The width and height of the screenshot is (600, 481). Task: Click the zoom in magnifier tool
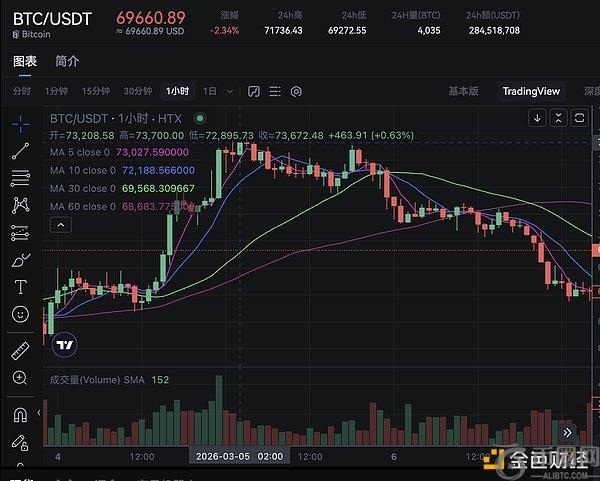[x=20, y=378]
